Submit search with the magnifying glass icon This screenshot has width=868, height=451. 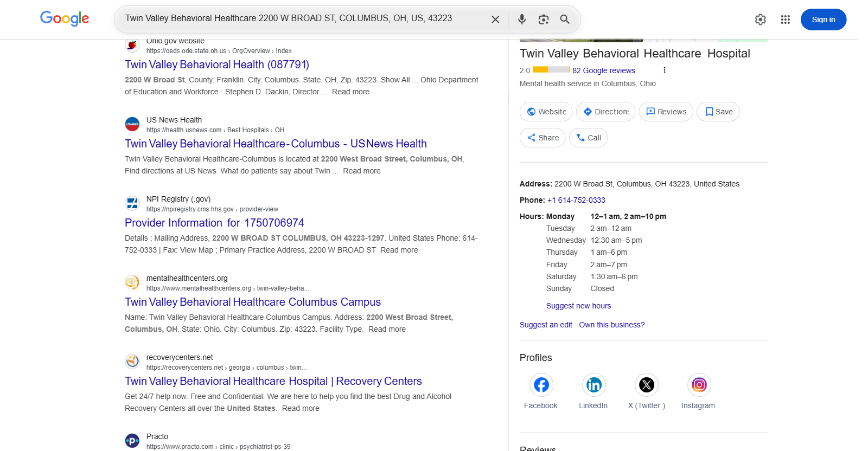tap(565, 20)
